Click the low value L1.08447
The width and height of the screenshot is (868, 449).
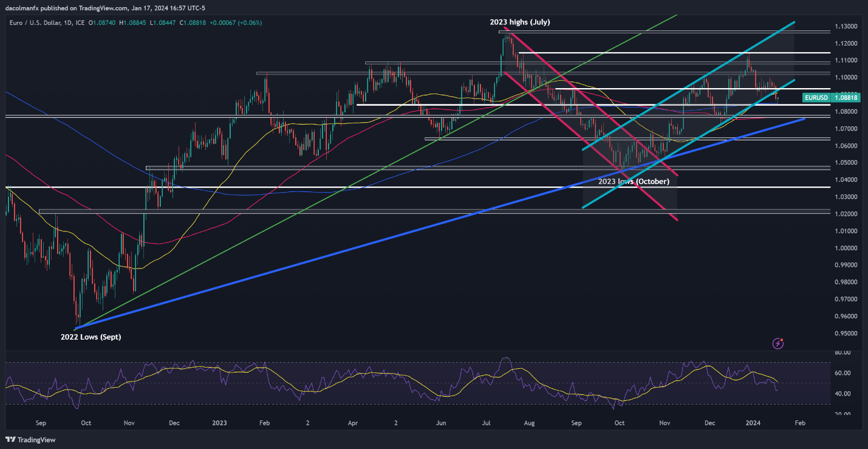(163, 23)
